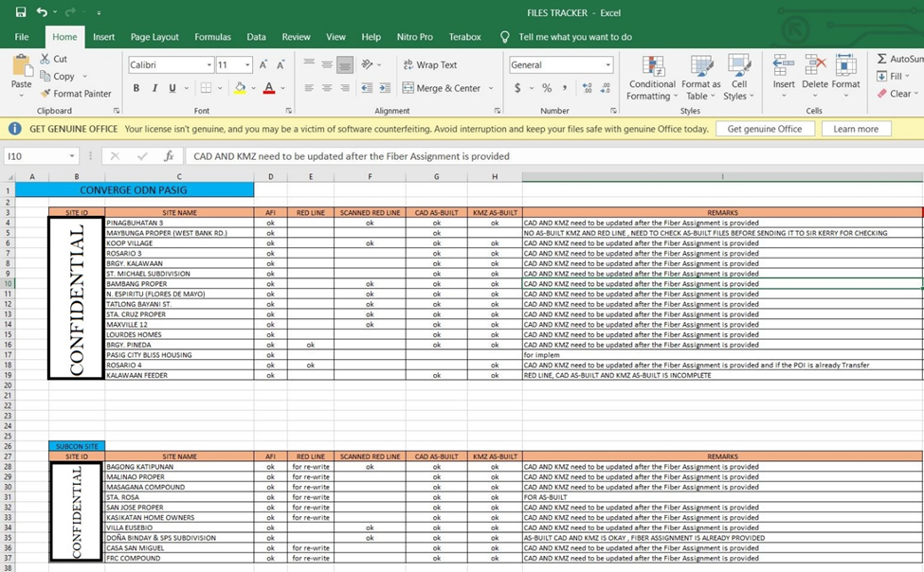Click the yellow Fill Color swatch
This screenshot has width=924, height=572.
[240, 88]
